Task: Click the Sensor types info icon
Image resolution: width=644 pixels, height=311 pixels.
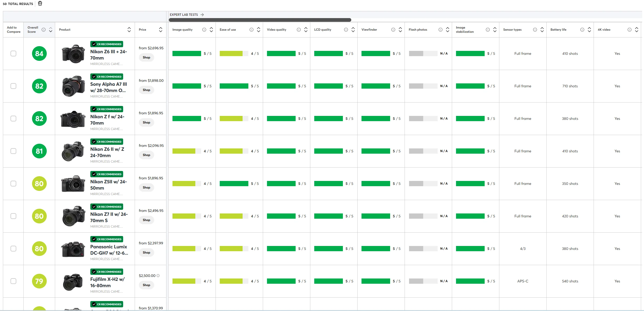Action: 535,30
